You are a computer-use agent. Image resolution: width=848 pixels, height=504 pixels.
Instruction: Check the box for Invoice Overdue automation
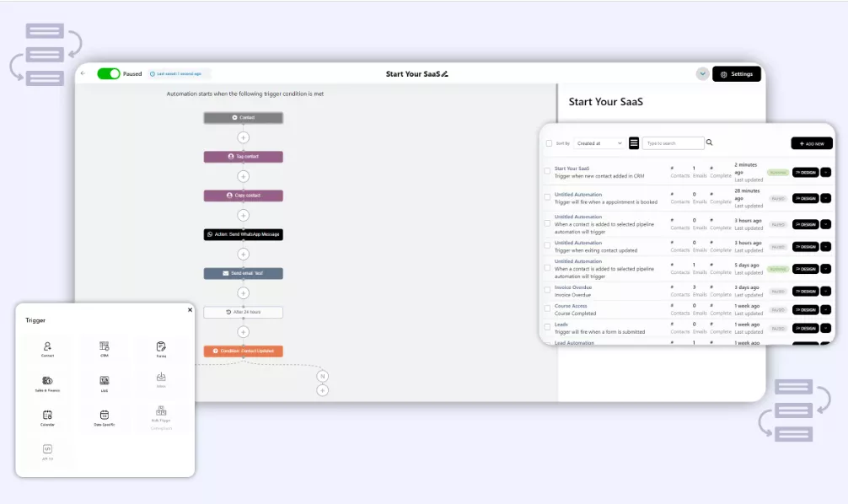pyautogui.click(x=547, y=289)
